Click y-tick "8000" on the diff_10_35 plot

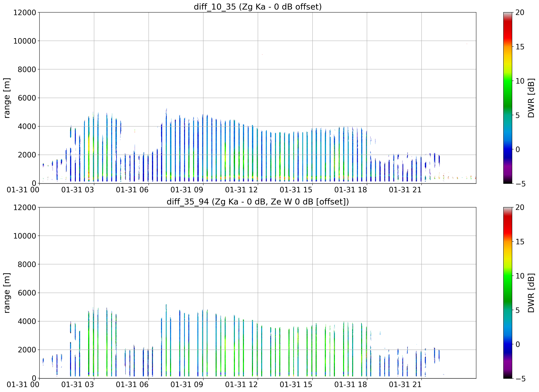27,69
